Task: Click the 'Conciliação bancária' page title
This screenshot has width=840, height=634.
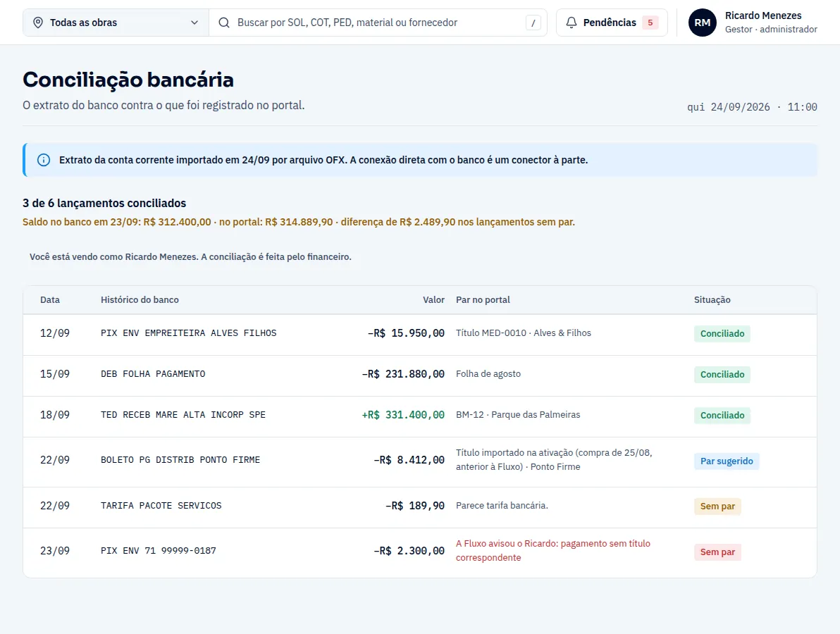Action: tap(128, 80)
